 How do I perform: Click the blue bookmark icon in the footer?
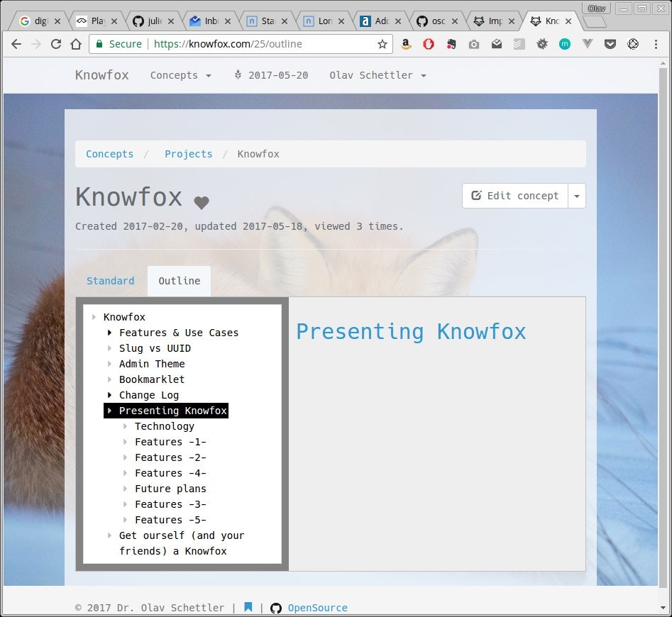(248, 606)
